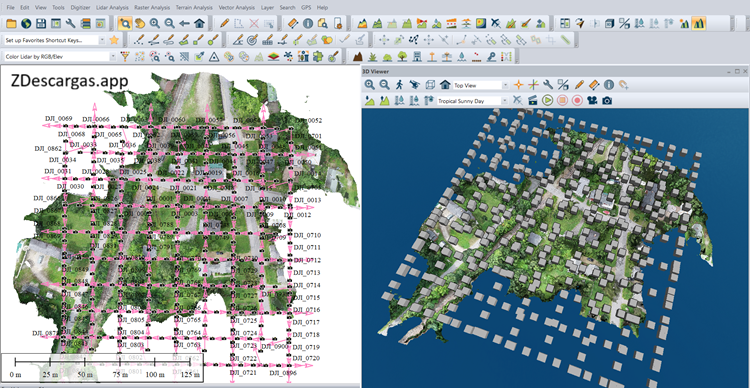
Task: Open the Layer menu
Action: 267,8
